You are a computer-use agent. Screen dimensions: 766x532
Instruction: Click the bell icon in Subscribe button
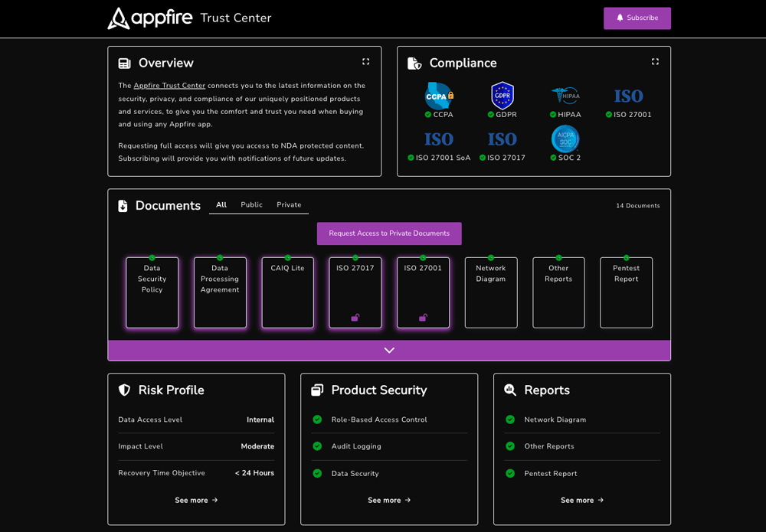pos(620,18)
